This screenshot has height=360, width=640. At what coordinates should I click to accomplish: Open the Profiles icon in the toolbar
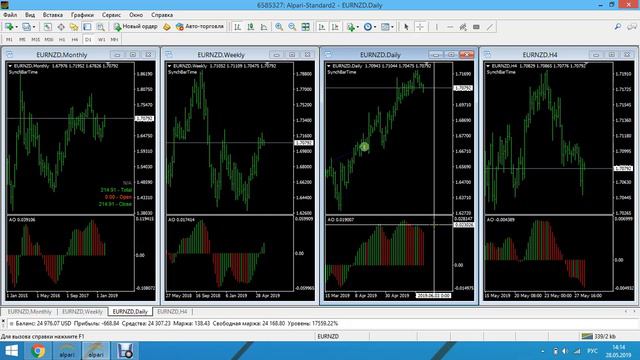point(26,27)
